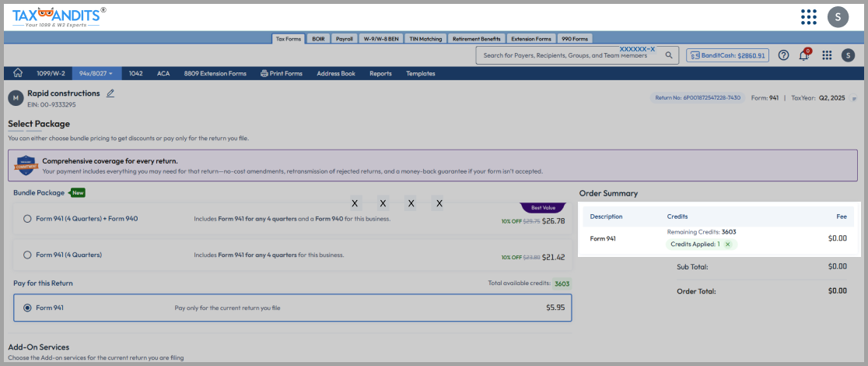Image resolution: width=868 pixels, height=366 pixels.
Task: Click the Order Summary heading
Action: pyautogui.click(x=608, y=194)
